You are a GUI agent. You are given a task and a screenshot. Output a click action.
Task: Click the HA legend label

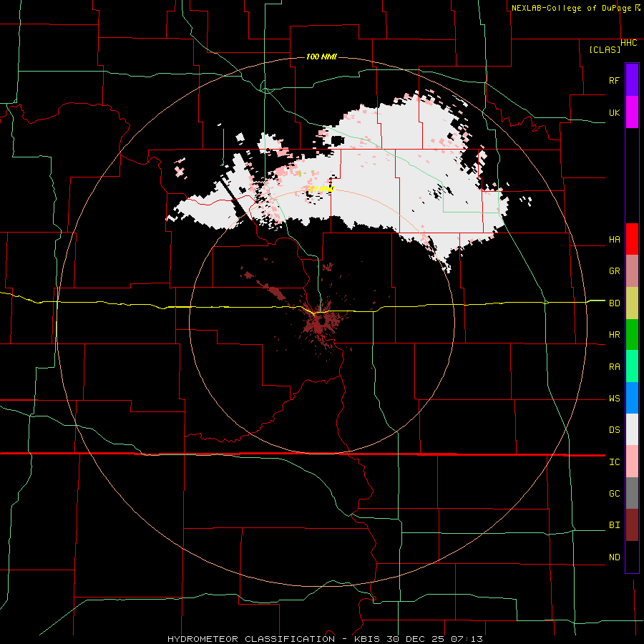tap(614, 240)
